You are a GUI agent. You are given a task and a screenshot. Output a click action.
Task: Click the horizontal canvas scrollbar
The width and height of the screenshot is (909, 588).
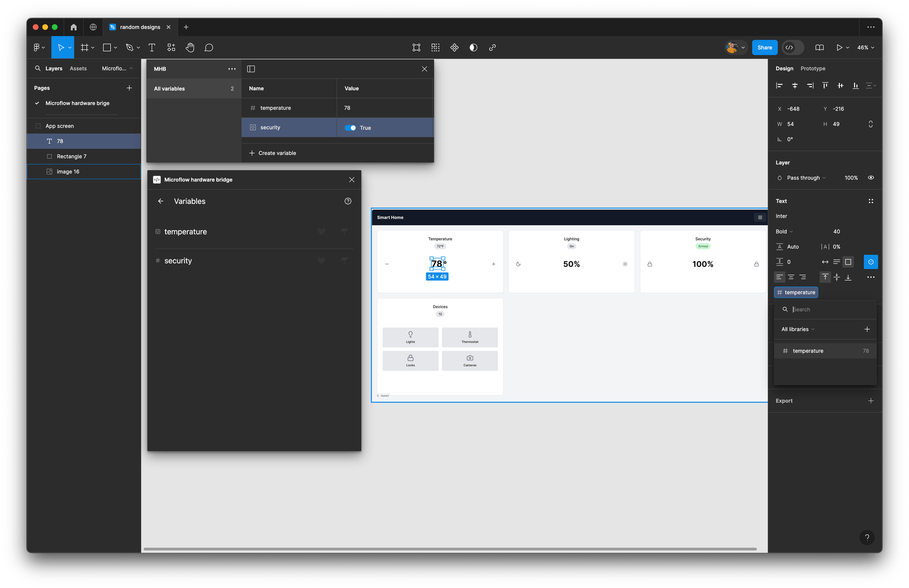pyautogui.click(x=450, y=549)
